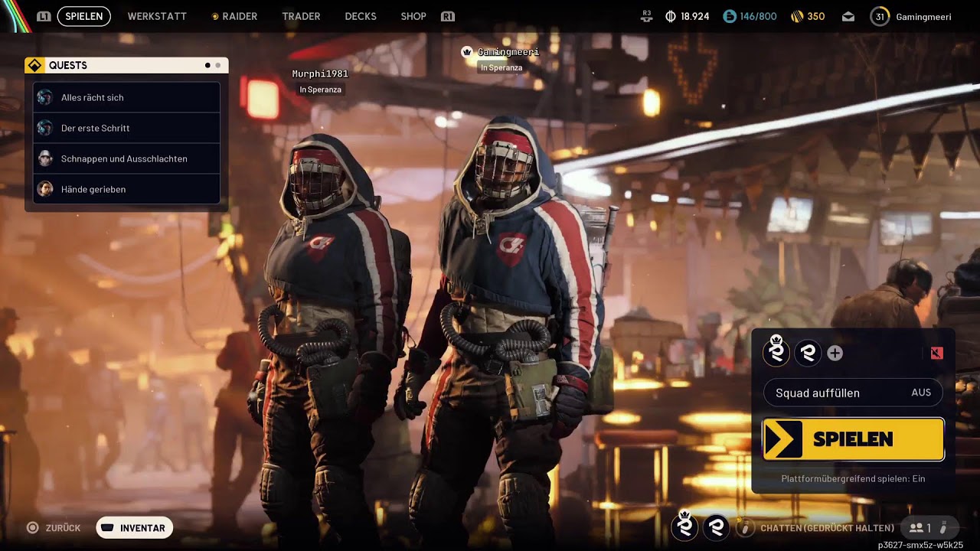Click the avatar icon beside Alles rächt sich
Viewport: 980px width, 551px height.
pyautogui.click(x=45, y=97)
